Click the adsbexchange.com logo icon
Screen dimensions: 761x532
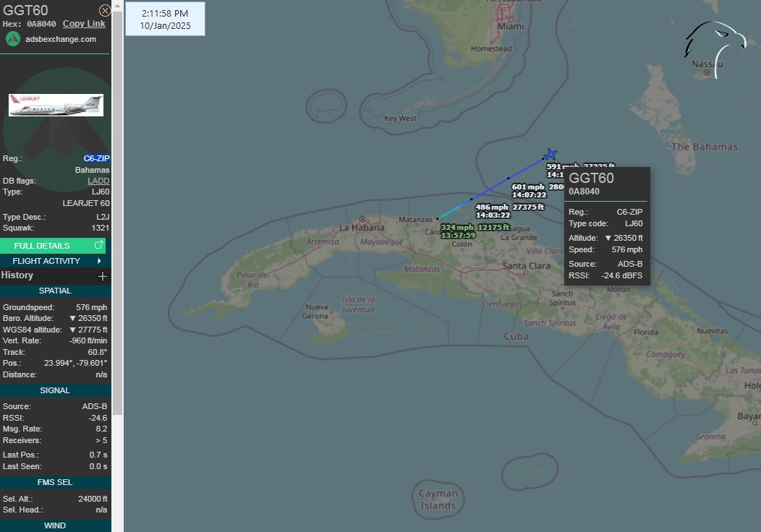tap(12, 39)
